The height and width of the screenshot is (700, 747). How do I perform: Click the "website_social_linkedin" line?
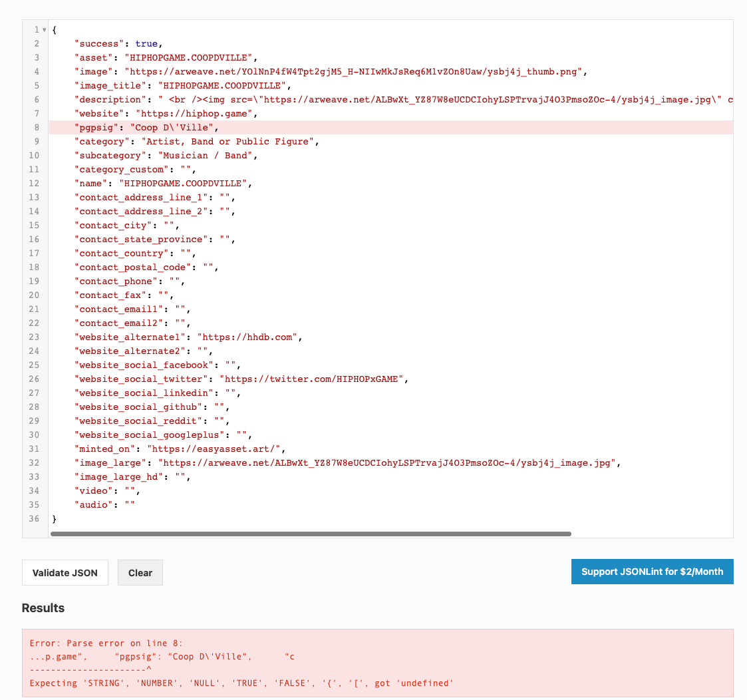[157, 393]
